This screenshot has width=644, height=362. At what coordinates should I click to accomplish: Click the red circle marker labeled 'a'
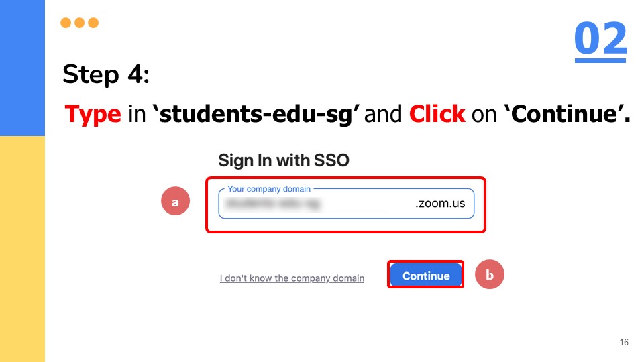(176, 201)
